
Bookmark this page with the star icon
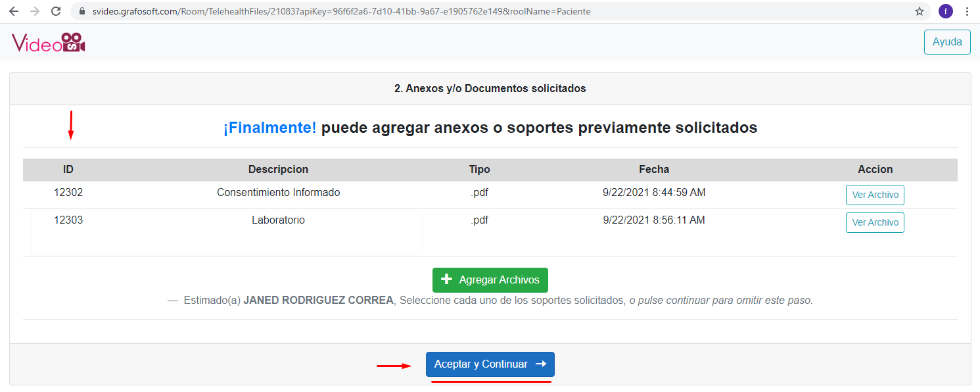pyautogui.click(x=920, y=11)
